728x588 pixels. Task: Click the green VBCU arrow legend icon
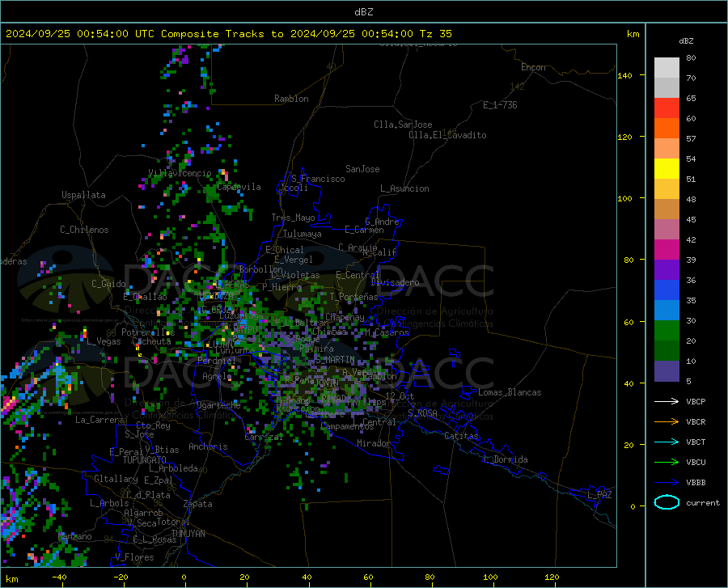[667, 463]
